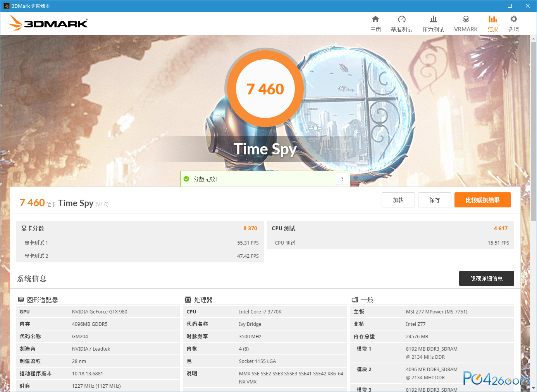
Task: Click the CPU 测试 15.51 FPS row
Action: click(391, 243)
